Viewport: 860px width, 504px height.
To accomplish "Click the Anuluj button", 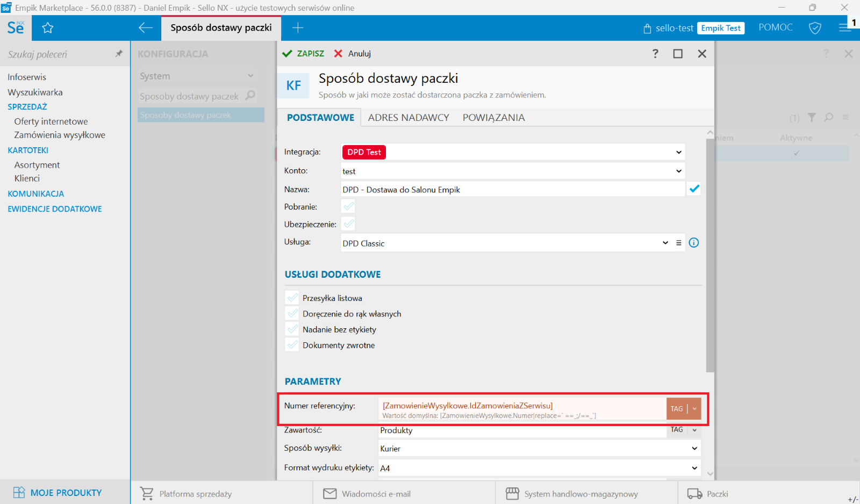I will 353,54.
